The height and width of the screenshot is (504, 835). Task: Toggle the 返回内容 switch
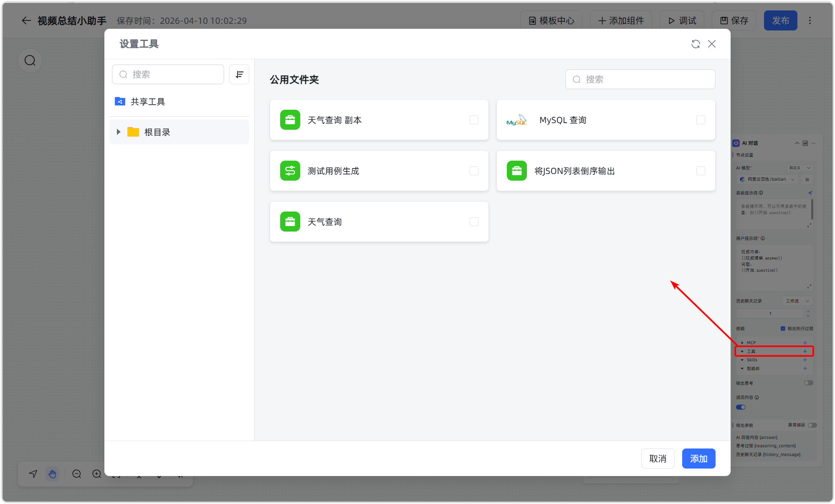[x=741, y=407]
